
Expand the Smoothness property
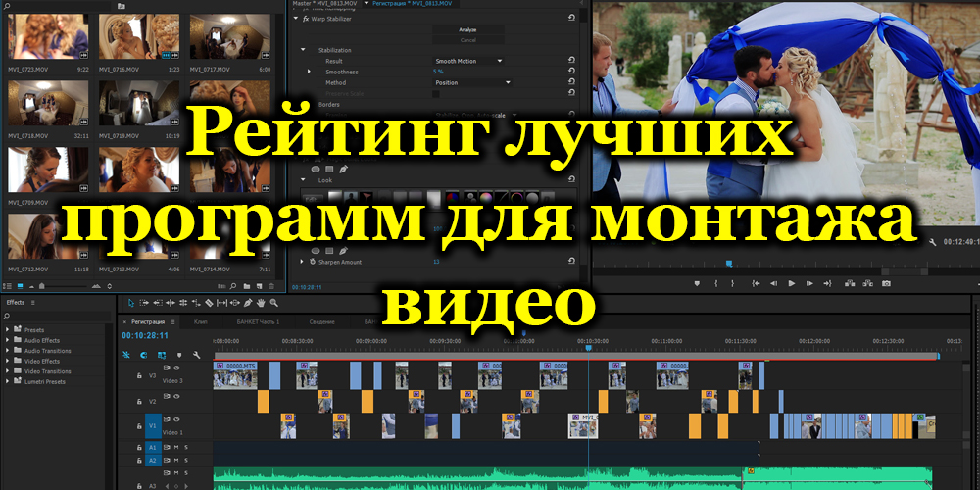click(x=309, y=72)
